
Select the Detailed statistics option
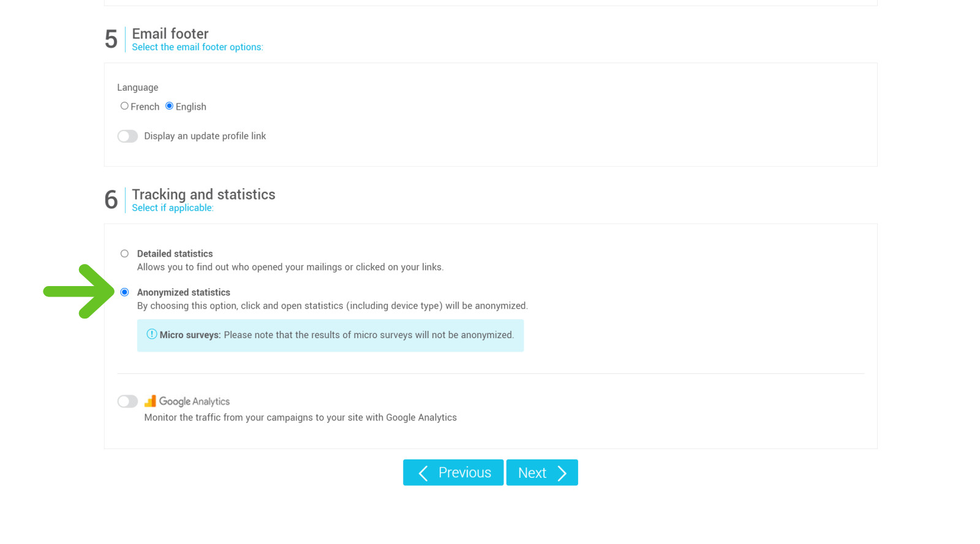124,253
